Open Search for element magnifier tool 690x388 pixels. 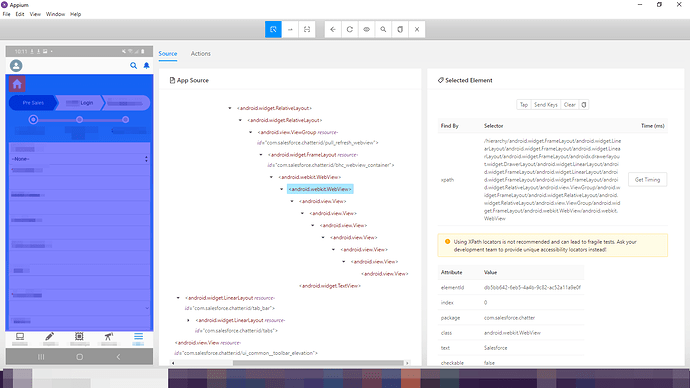point(383,29)
